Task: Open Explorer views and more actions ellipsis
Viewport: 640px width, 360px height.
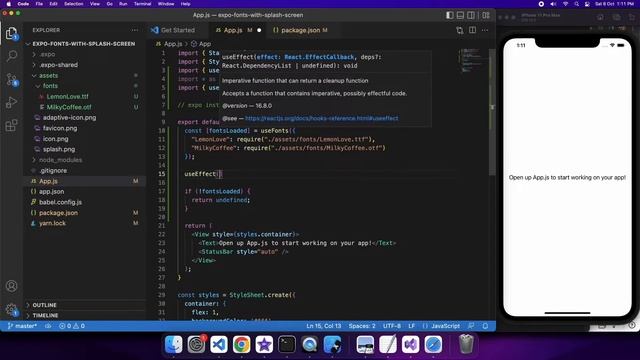Action: tap(135, 30)
